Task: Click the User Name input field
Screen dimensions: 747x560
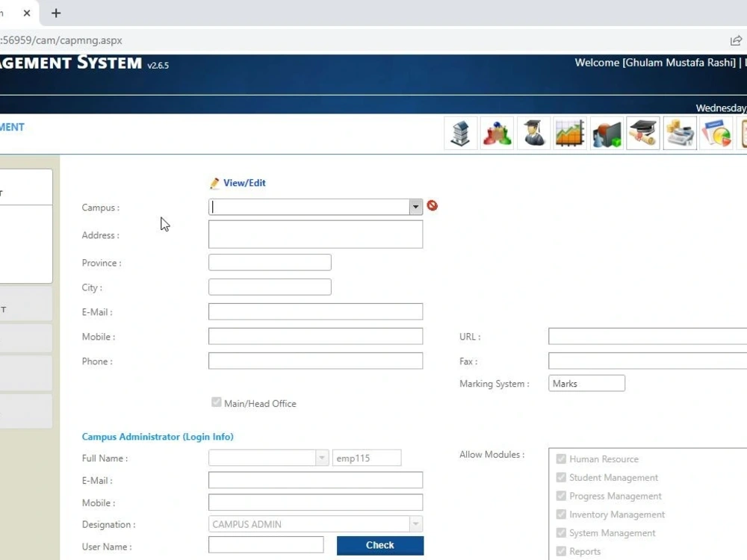Action: 266,545
